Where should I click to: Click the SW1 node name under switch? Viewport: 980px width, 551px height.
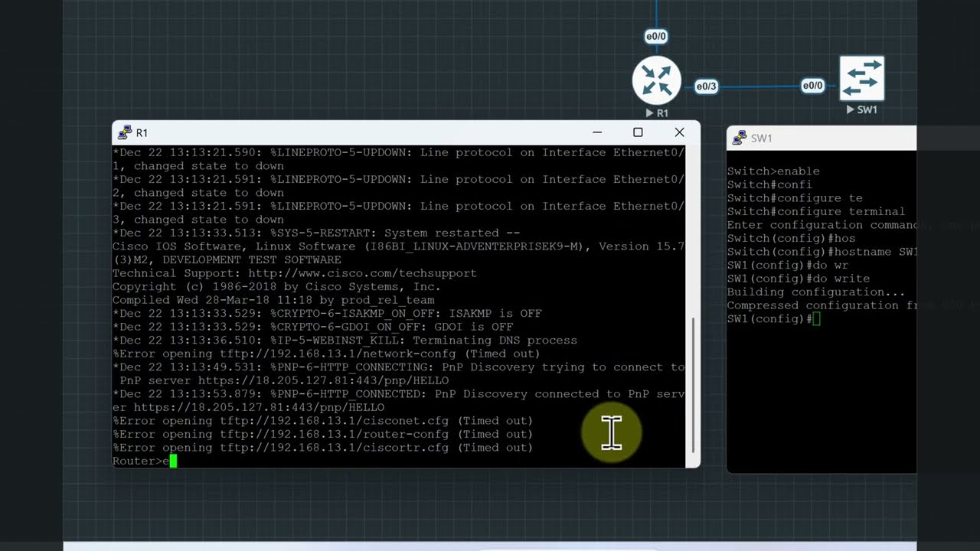[867, 109]
